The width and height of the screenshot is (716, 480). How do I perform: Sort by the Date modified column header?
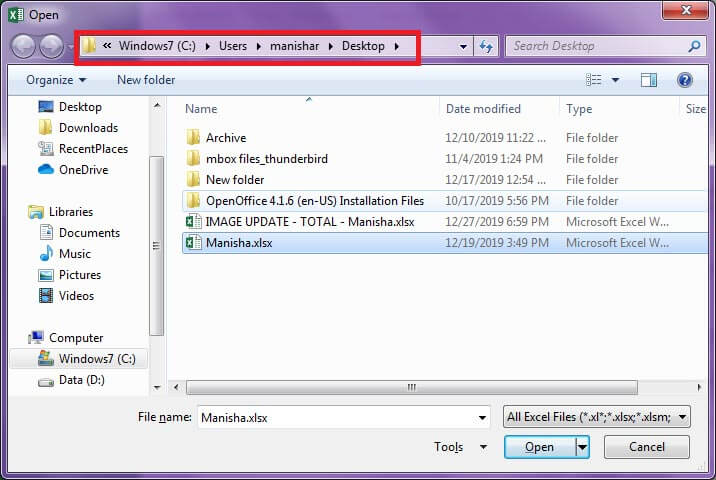[483, 109]
